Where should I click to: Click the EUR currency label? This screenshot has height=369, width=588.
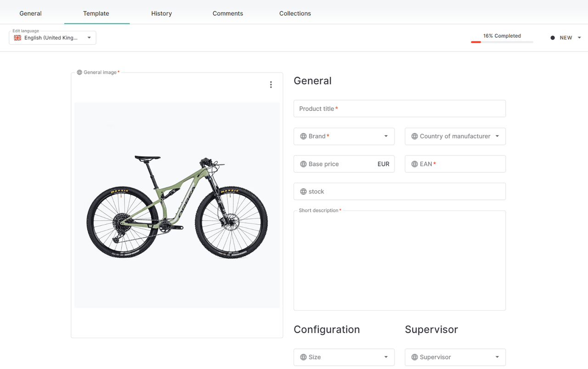tap(383, 164)
